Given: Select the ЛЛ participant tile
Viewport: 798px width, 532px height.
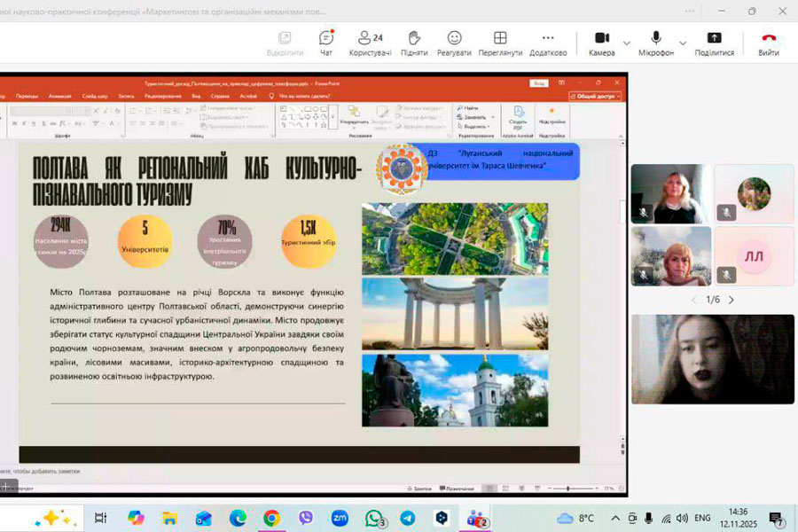Looking at the screenshot, I should (x=754, y=256).
